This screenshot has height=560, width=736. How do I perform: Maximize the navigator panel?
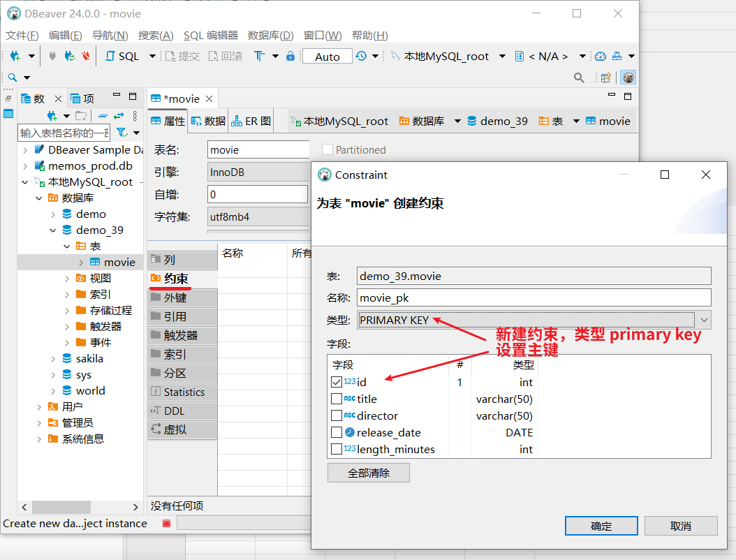[133, 96]
